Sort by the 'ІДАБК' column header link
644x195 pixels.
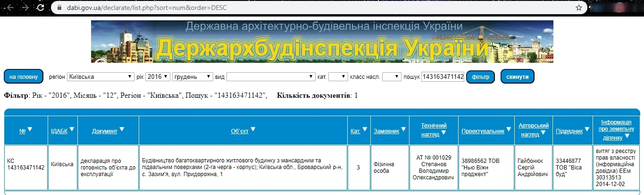click(59, 131)
